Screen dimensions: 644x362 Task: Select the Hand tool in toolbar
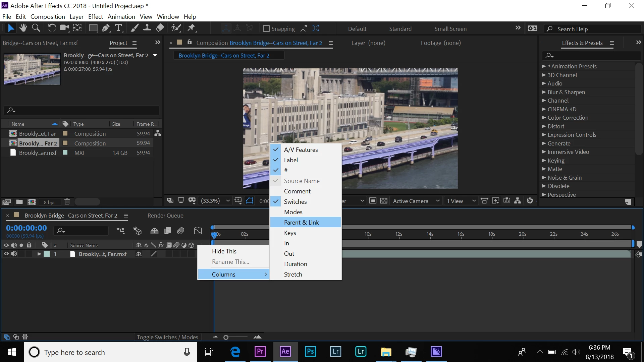(23, 28)
